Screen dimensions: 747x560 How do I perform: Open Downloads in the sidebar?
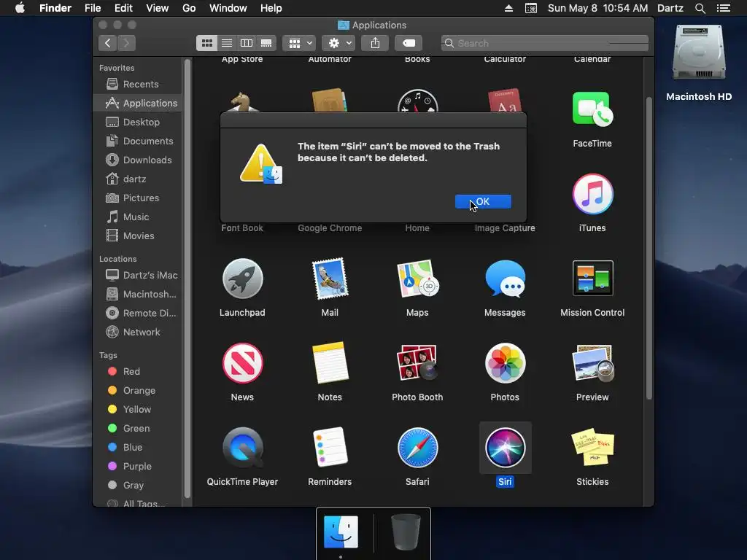(x=138, y=160)
